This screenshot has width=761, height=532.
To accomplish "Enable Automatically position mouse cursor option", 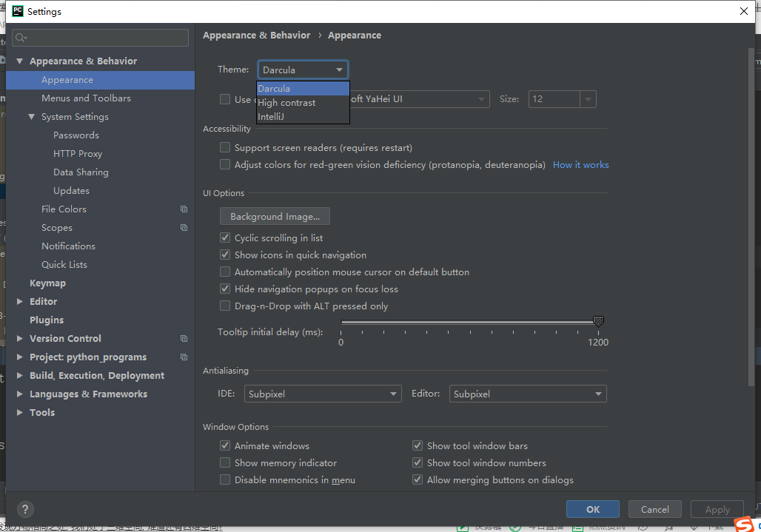I will 225,272.
